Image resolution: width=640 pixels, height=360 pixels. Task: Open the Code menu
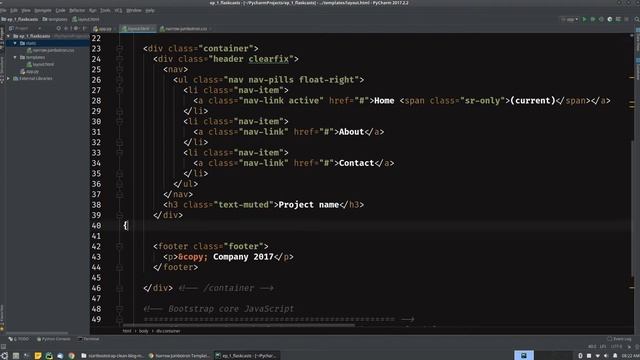[x=60, y=10]
